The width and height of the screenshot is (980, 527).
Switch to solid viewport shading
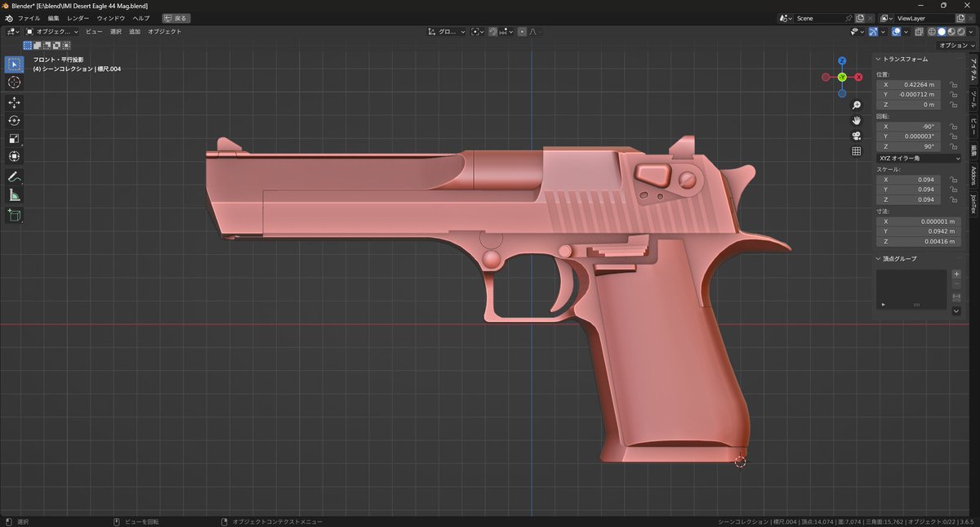click(x=942, y=32)
